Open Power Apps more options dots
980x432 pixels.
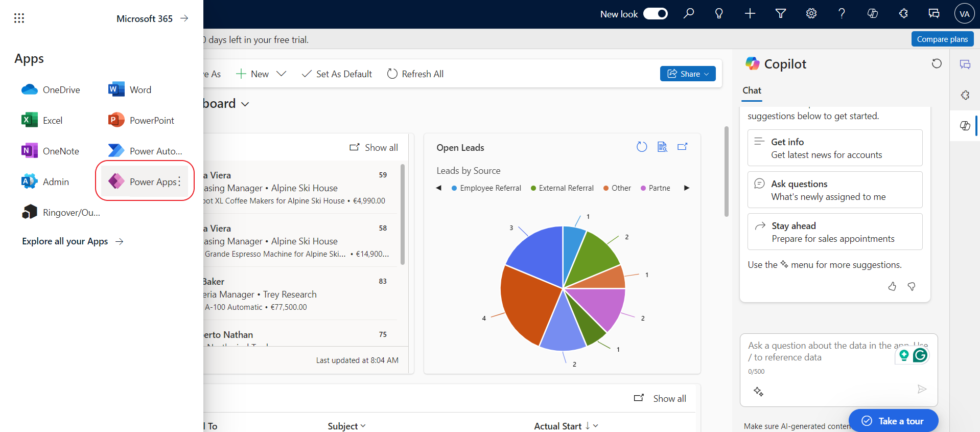click(x=179, y=182)
